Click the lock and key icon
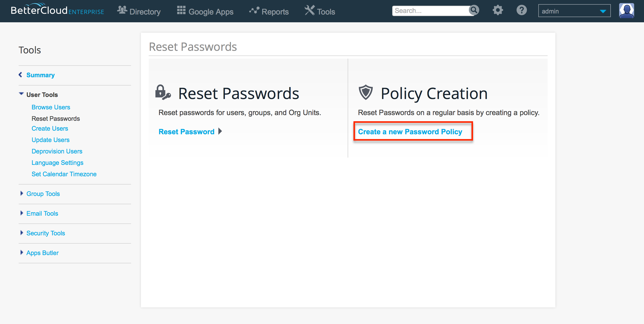Viewport: 644px width, 324px height. 163,92
